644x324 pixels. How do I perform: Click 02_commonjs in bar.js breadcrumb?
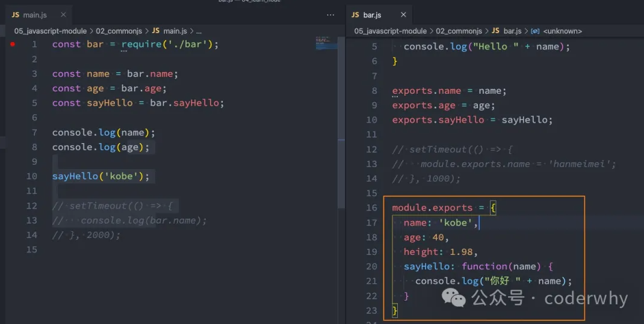point(459,31)
